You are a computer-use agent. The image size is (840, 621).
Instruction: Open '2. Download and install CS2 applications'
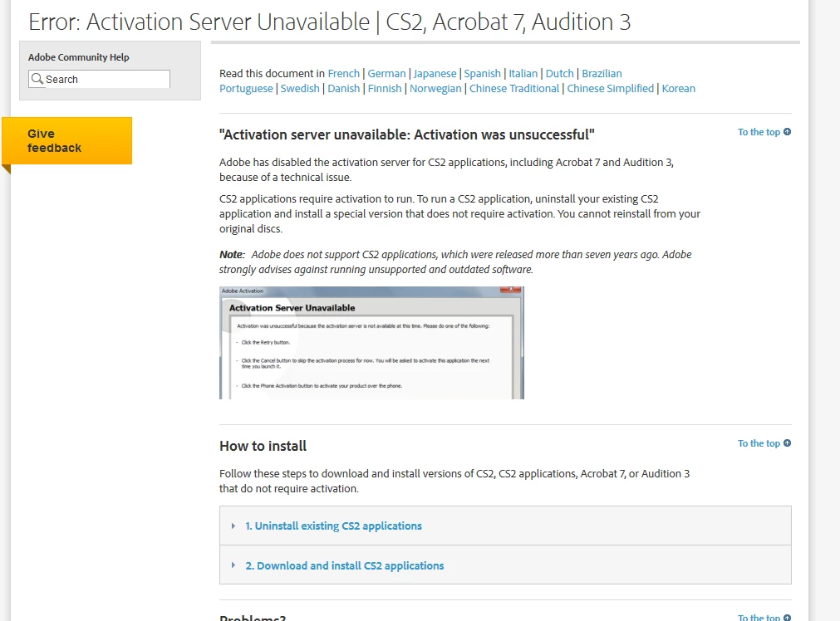[x=345, y=565]
